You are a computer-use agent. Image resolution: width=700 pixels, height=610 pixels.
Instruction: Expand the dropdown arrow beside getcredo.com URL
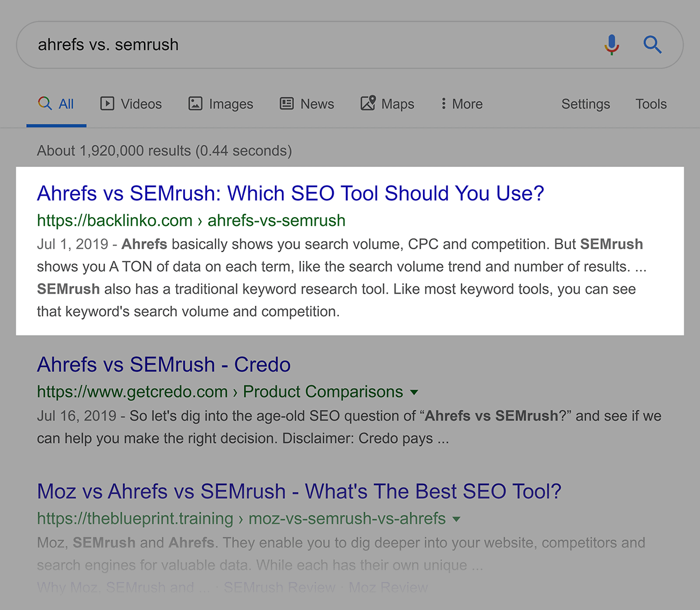(x=414, y=392)
